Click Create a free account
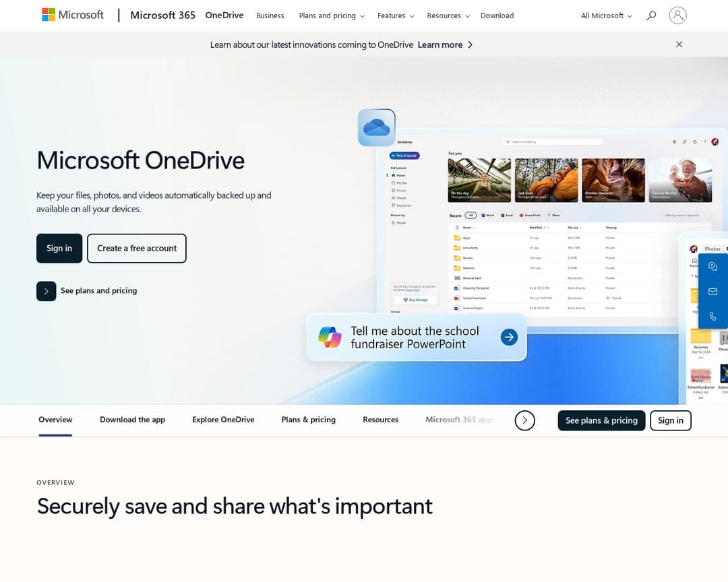Screen dimensions: 728x582 137,249
